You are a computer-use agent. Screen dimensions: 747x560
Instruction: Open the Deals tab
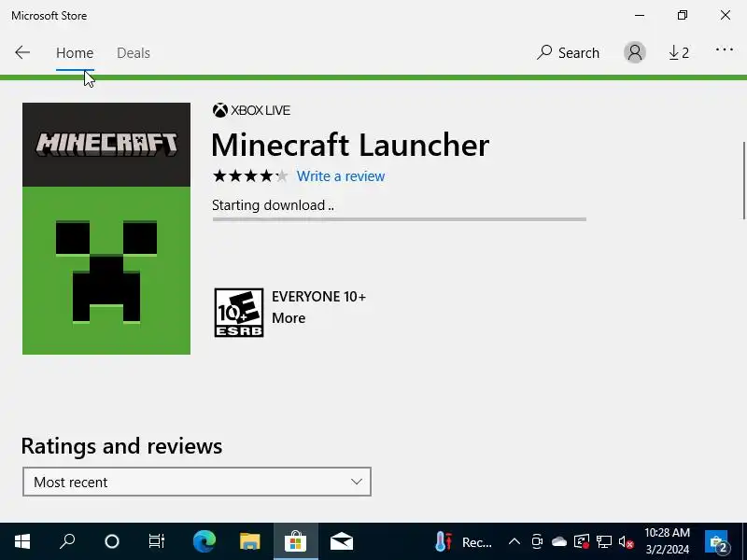134,53
